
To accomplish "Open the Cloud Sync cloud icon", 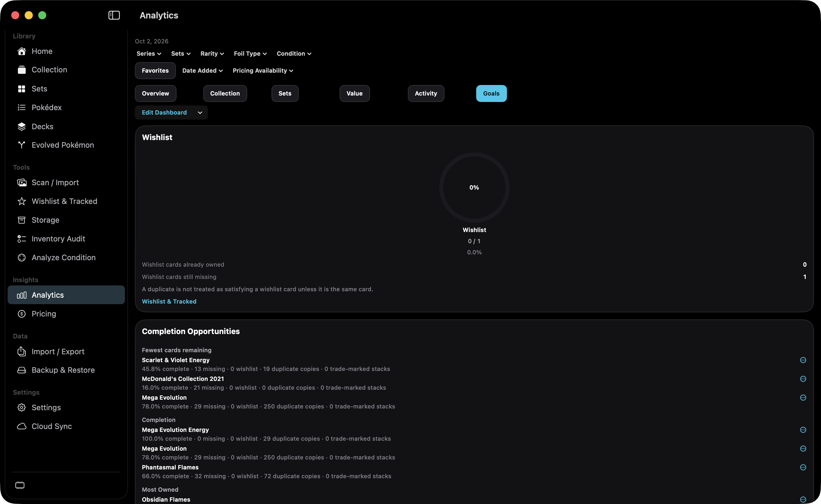I will [22, 426].
